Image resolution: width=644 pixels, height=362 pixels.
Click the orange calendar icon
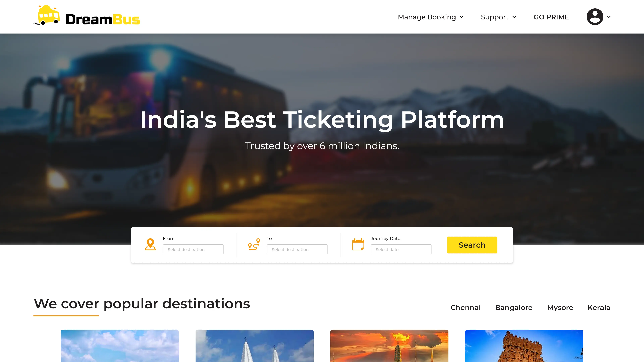click(x=358, y=244)
